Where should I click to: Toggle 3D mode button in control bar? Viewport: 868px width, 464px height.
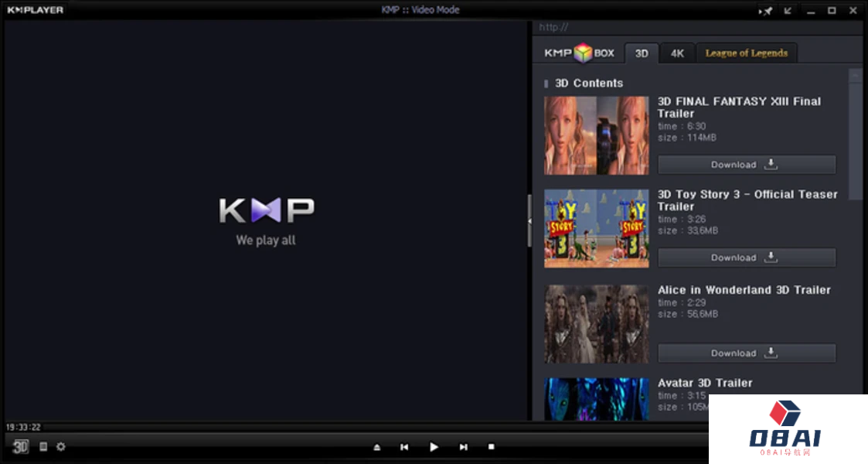coord(21,446)
